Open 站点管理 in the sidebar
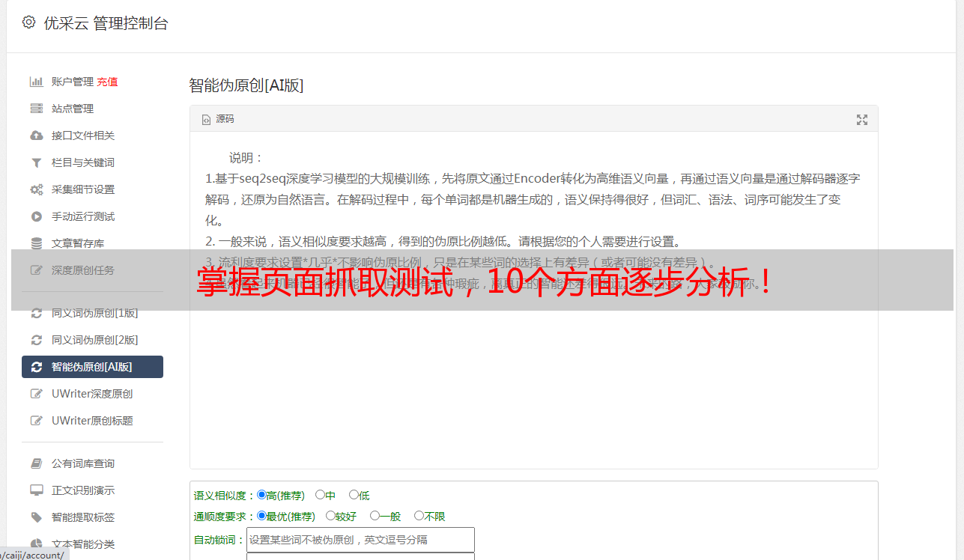 (x=73, y=109)
